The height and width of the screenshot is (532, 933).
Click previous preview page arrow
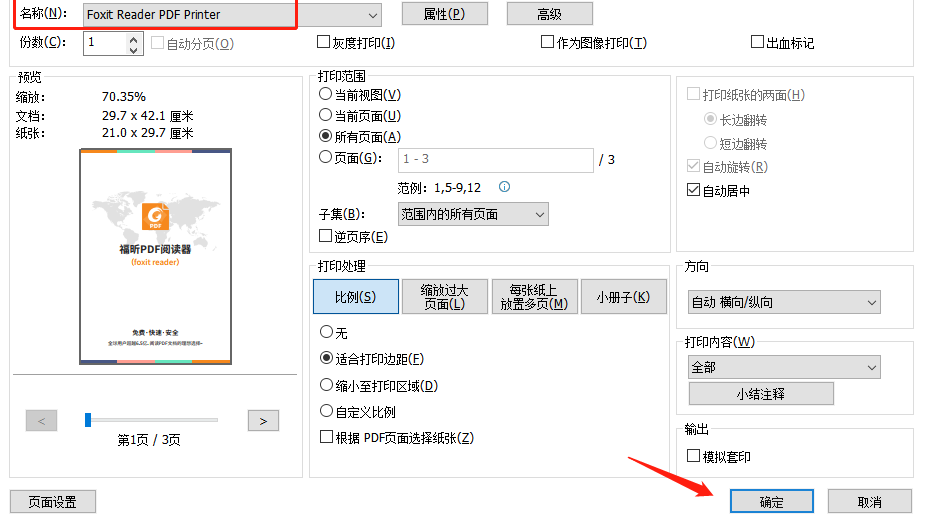pos(41,421)
